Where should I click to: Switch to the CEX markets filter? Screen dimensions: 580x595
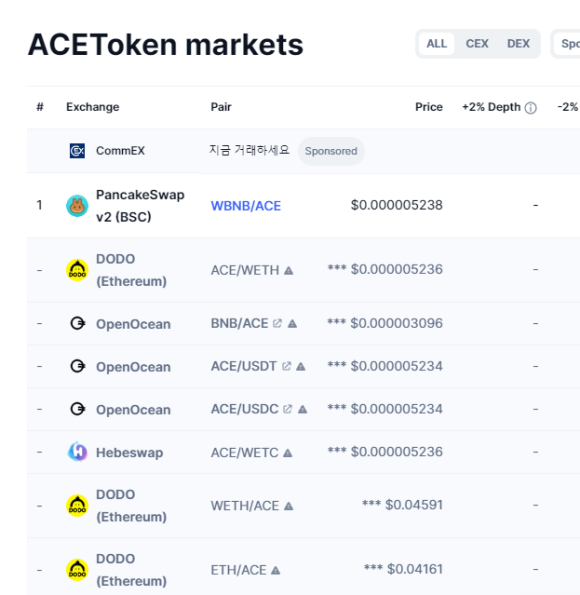click(x=477, y=44)
